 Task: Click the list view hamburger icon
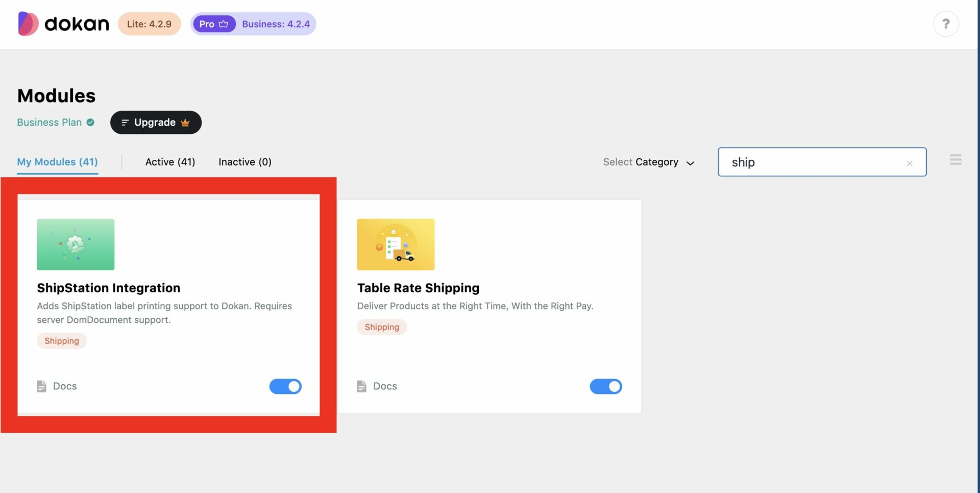pos(955,160)
